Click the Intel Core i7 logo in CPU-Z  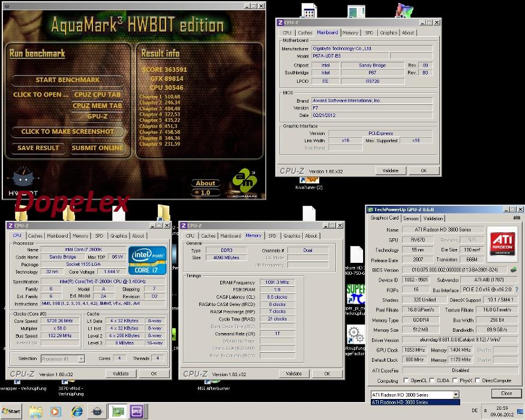[147, 260]
